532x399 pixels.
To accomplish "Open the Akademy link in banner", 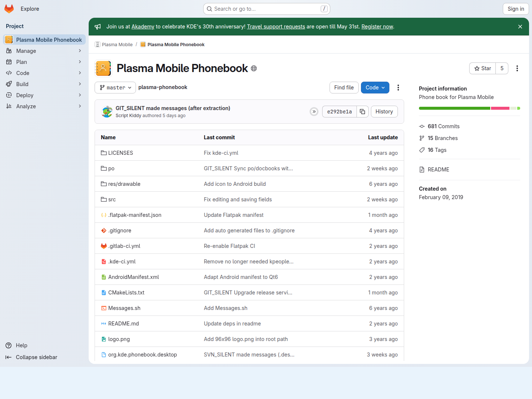I will click(x=143, y=27).
